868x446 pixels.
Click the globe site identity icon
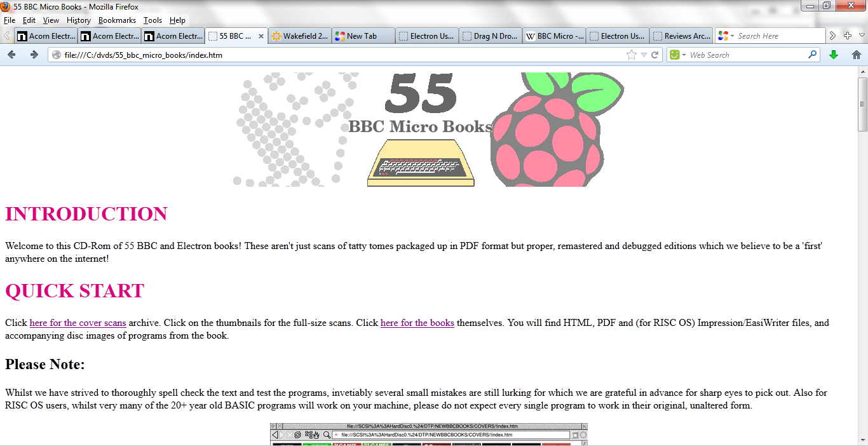click(57, 55)
